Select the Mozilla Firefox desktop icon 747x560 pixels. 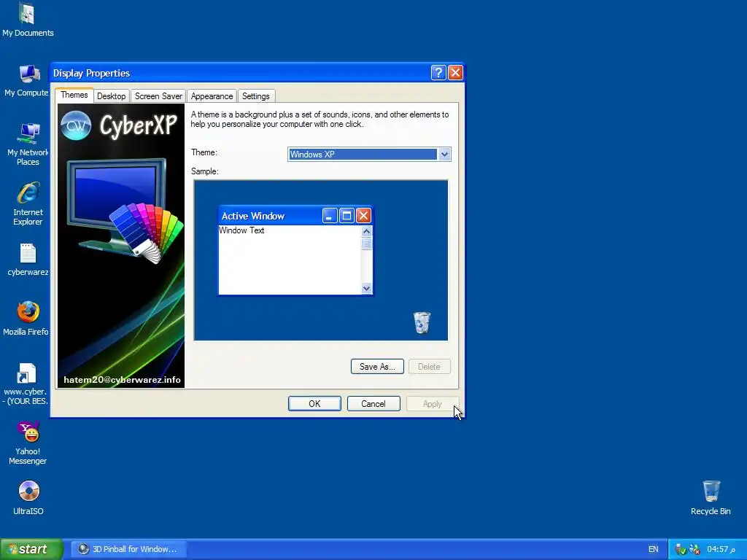28,318
